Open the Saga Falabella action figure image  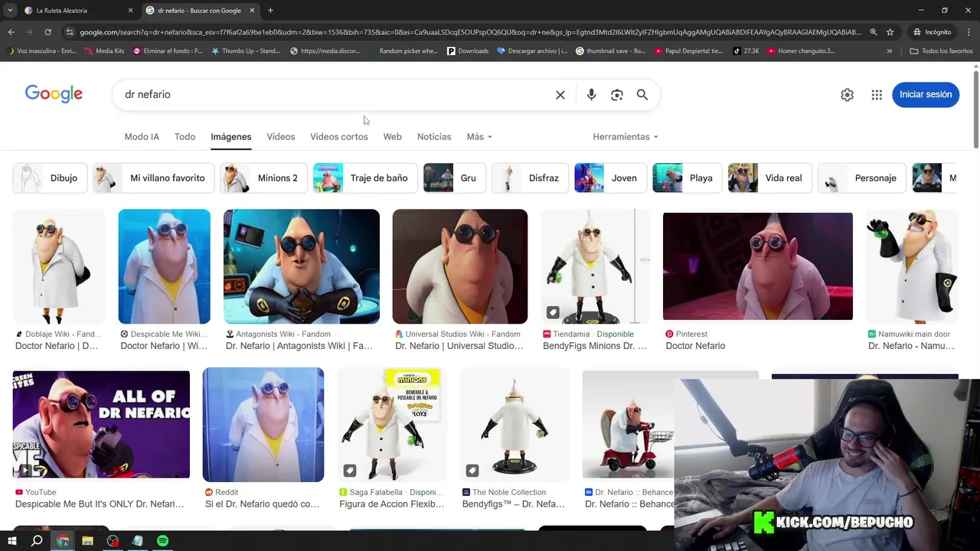[392, 425]
